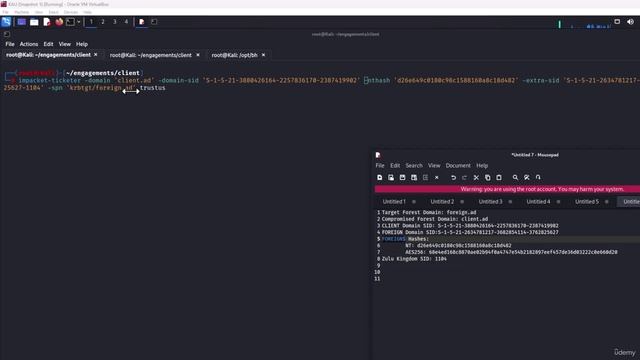Open the terminal View menu

tap(64, 44)
